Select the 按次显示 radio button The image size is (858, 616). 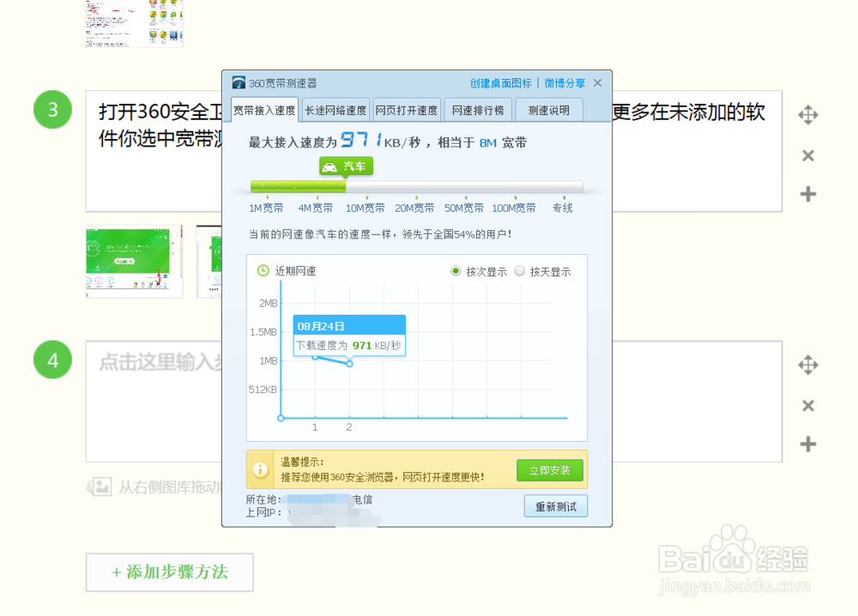click(x=456, y=272)
